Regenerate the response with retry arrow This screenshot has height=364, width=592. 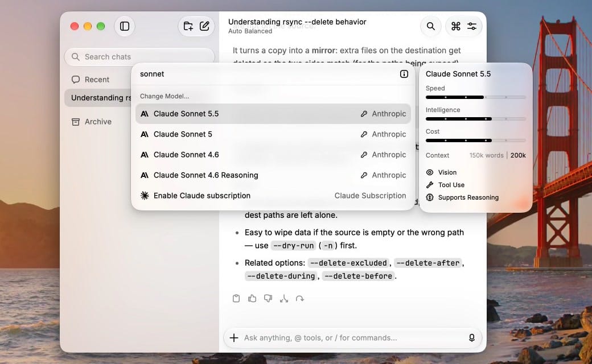tap(300, 299)
